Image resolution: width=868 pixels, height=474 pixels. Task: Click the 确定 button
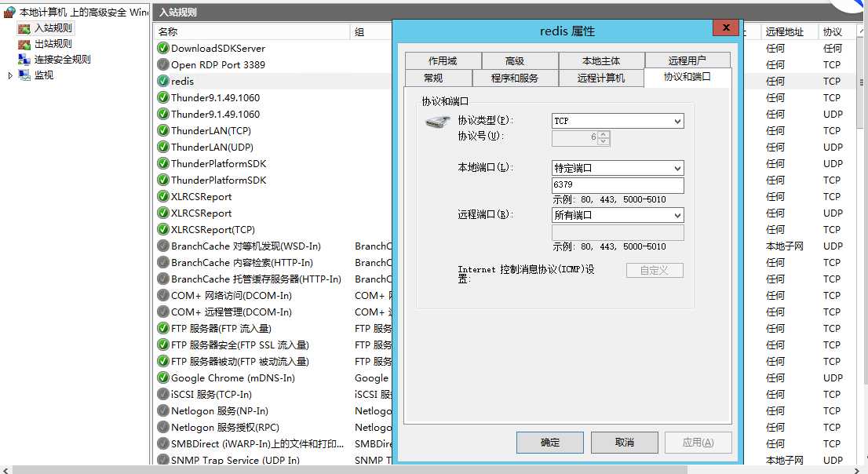[549, 442]
